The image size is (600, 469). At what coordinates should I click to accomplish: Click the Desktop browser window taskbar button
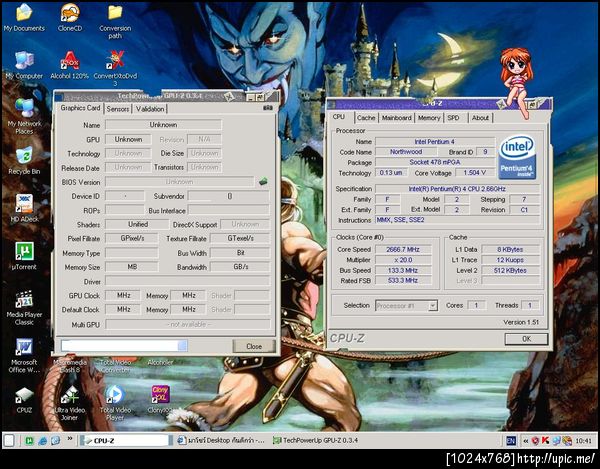(x=221, y=441)
